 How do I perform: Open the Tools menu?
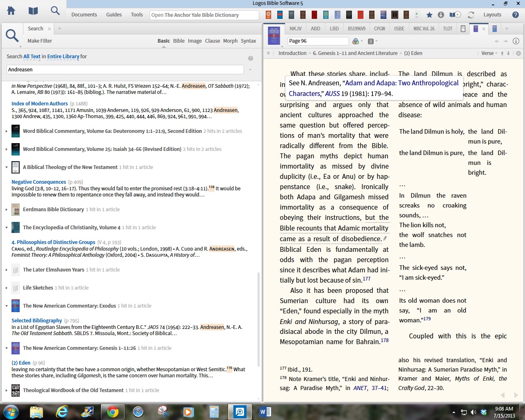[x=137, y=15]
